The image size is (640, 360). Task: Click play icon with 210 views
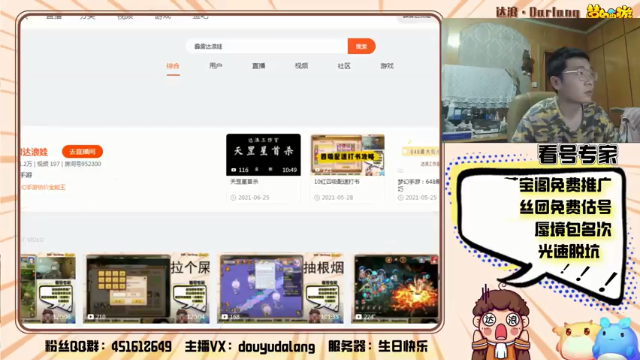coord(91,317)
